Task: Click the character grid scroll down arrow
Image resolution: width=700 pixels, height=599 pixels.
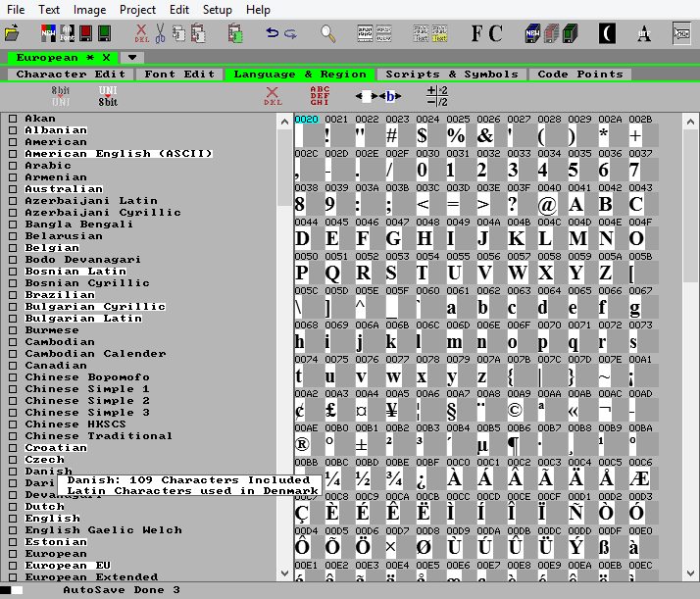Action: click(x=690, y=574)
